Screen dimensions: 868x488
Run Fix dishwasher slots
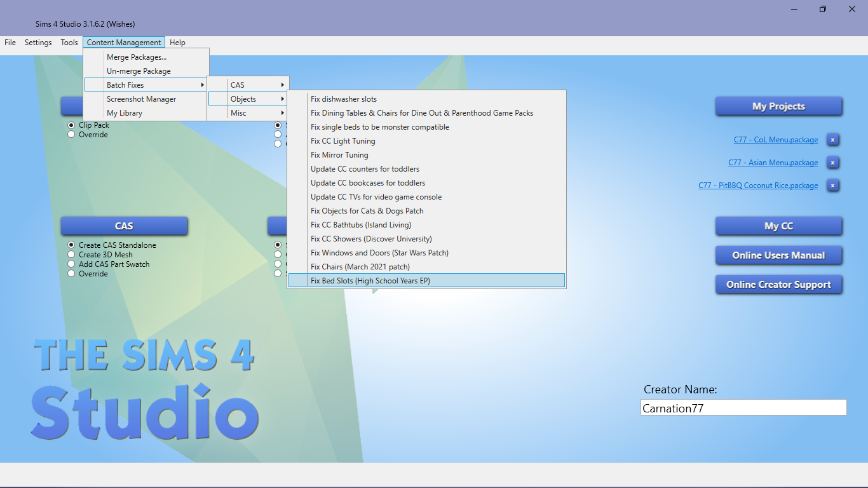426,99
